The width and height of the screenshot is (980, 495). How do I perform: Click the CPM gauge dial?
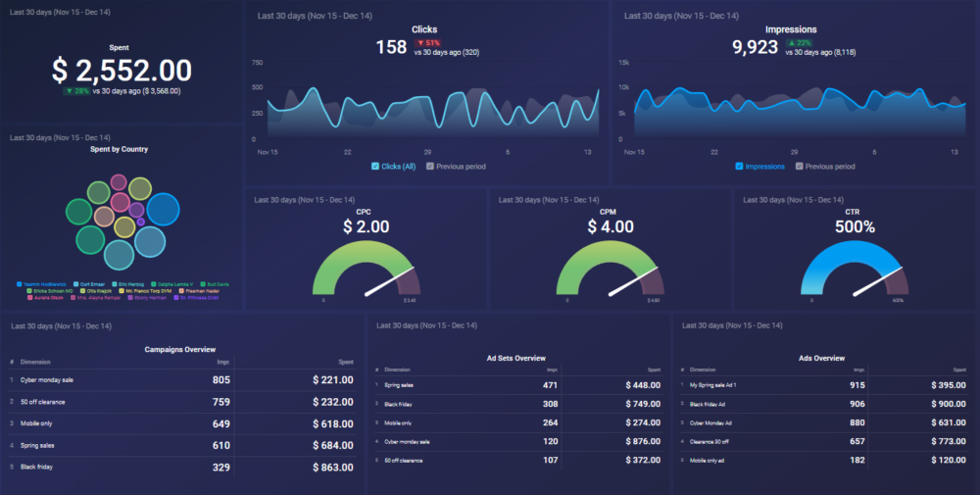tap(610, 269)
